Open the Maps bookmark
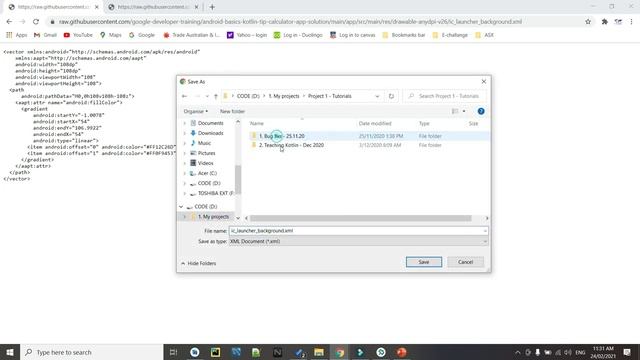The height and width of the screenshot is (360, 640). coord(111,35)
